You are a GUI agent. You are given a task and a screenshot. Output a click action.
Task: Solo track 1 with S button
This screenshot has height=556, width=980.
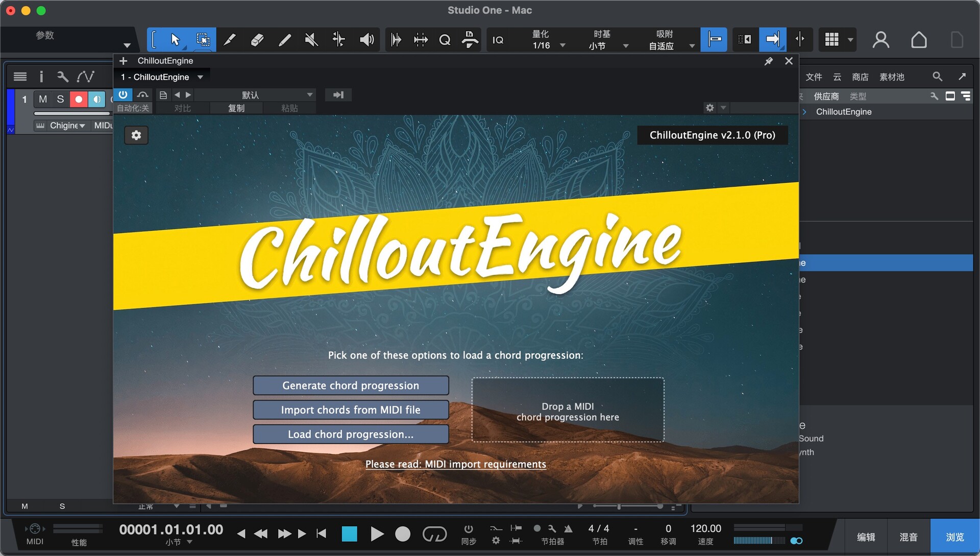tap(60, 99)
